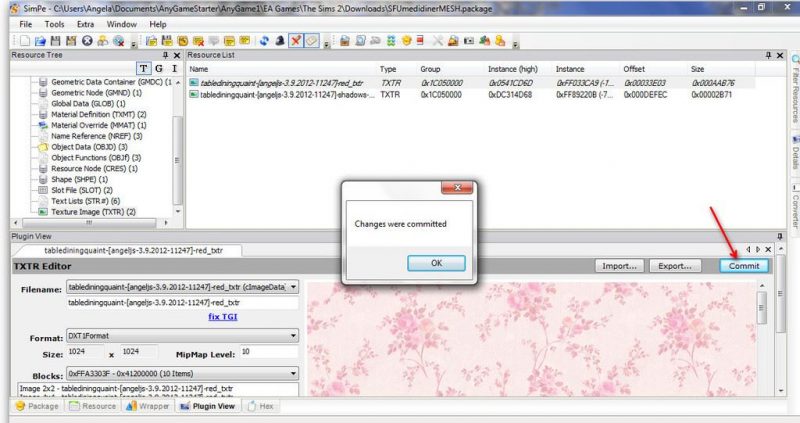Viewport: 800px width, 423px height.
Task: Click the brown package toolbar icon
Action: 345,41
